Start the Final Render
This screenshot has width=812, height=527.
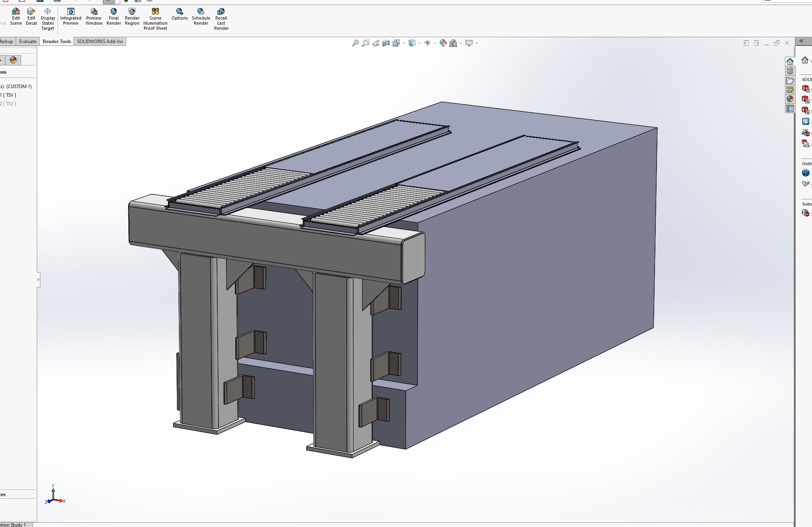(114, 17)
